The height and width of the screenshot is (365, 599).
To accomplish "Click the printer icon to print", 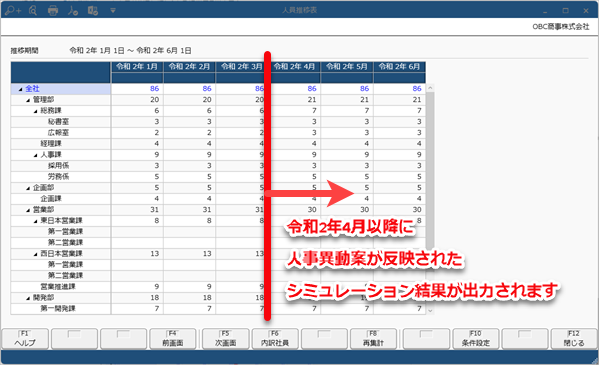I will tap(53, 11).
